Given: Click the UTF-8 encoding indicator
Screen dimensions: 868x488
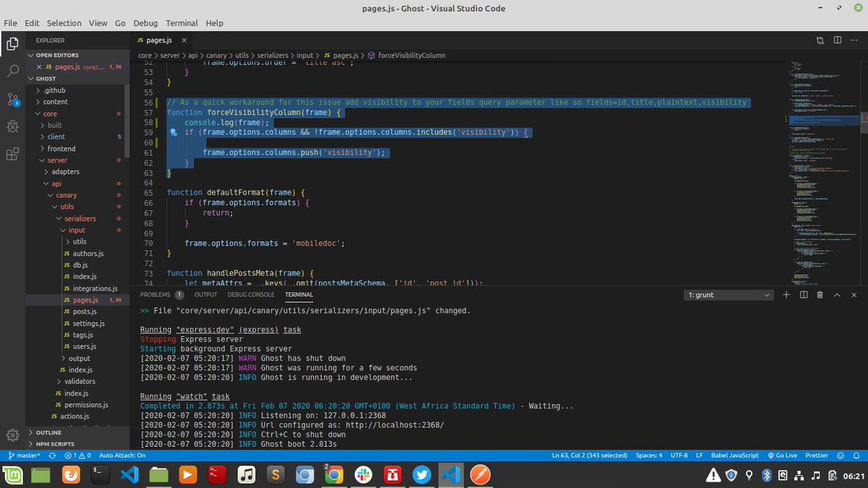Looking at the screenshot, I should click(x=679, y=455).
